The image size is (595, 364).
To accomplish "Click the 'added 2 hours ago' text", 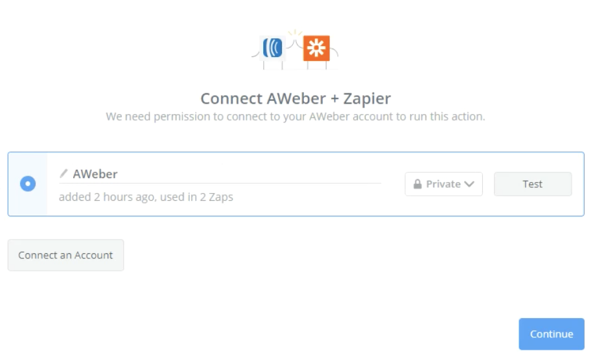I will pyautogui.click(x=107, y=197).
